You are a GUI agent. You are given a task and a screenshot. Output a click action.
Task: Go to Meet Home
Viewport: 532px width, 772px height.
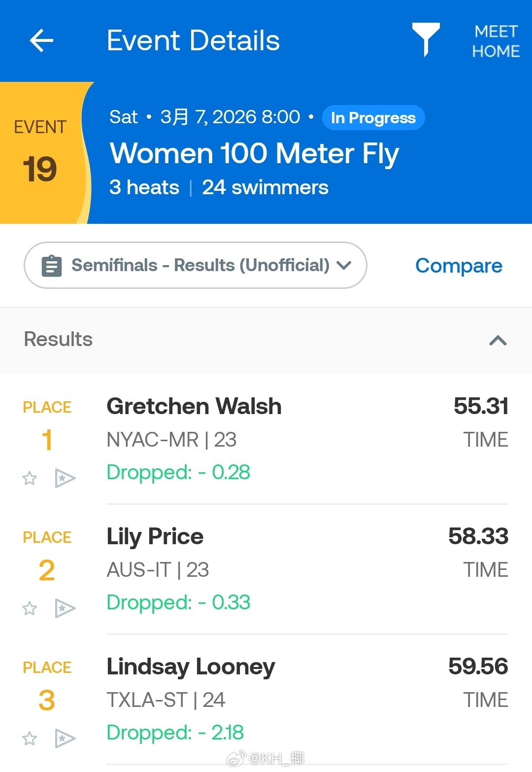(496, 41)
